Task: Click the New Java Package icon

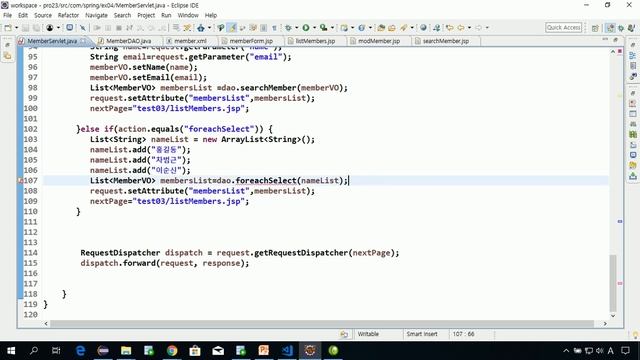Action: [x=344, y=28]
